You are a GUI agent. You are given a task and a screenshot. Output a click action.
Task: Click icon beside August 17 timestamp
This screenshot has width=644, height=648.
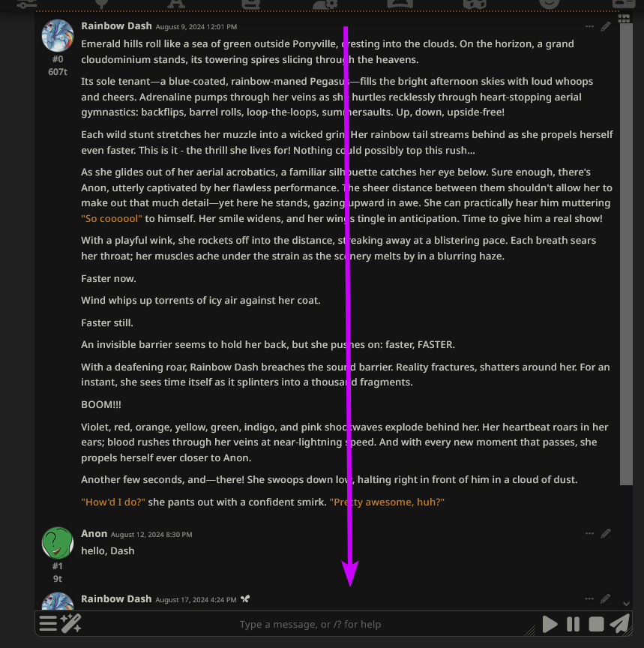tap(245, 598)
